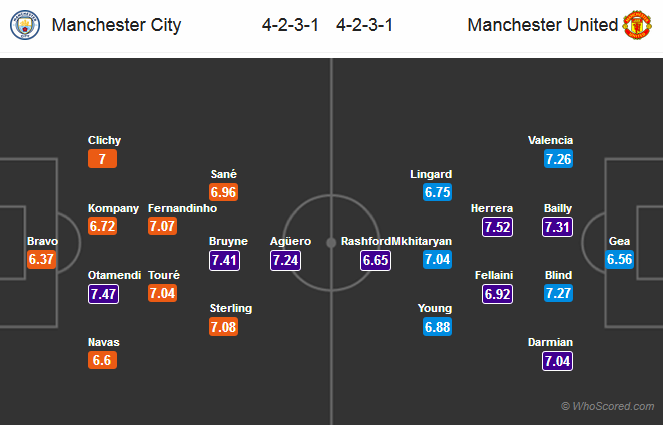Click the Manchester United team name
The width and height of the screenshot is (663, 425).
[x=543, y=25]
